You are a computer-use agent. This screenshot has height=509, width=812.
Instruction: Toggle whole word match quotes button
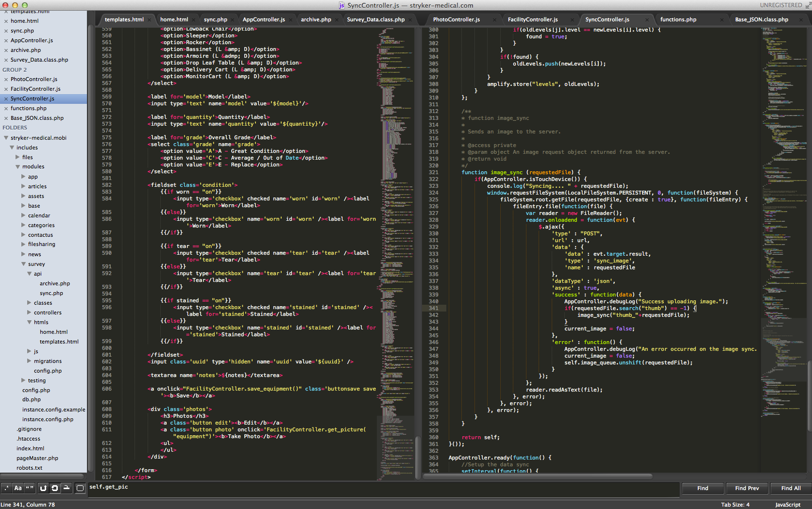(x=30, y=488)
